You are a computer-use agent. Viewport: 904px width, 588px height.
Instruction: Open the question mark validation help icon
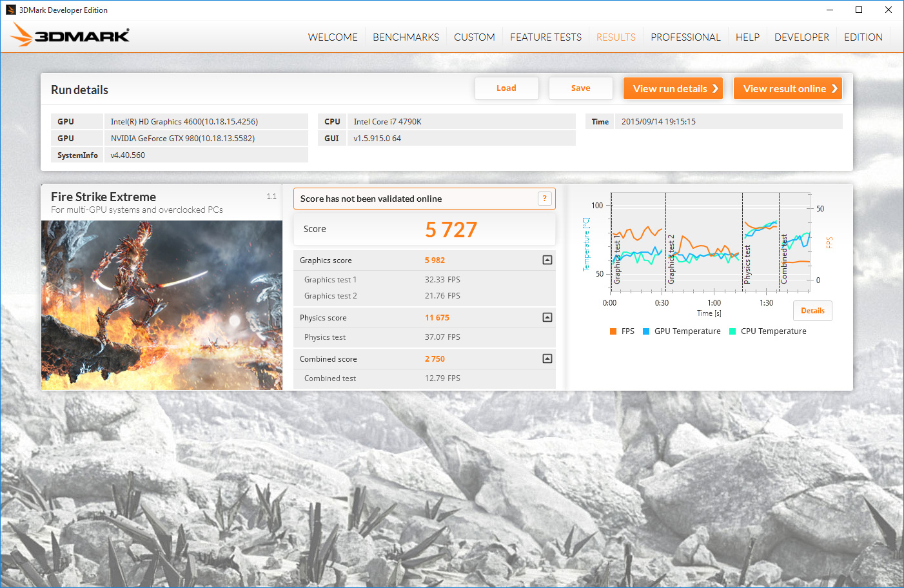coord(545,199)
